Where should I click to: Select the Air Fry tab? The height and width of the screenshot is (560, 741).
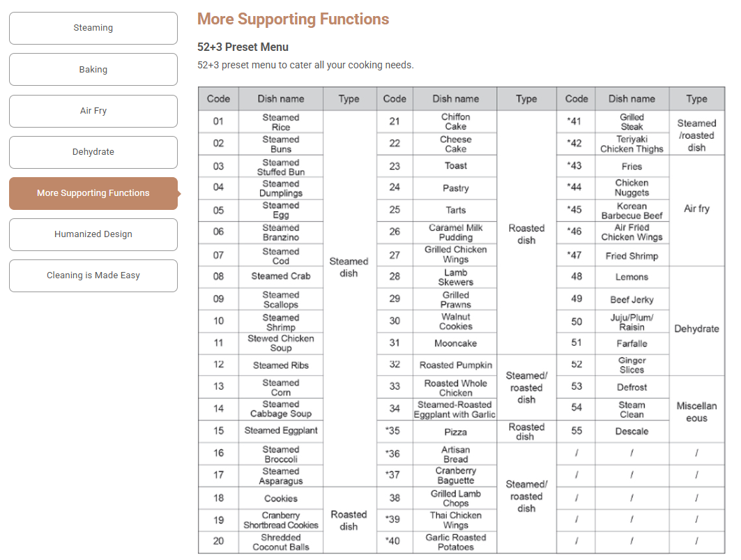point(93,111)
